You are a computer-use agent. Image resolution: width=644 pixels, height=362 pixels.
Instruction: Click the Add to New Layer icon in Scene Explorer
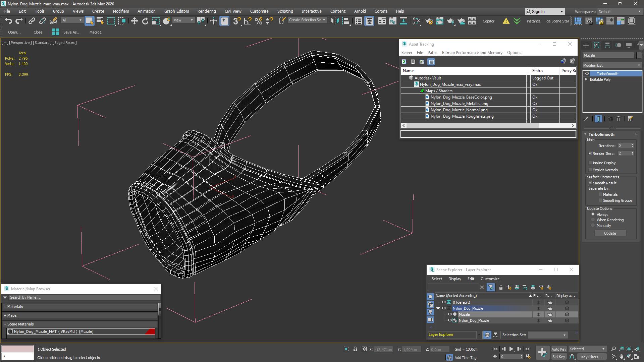(509, 287)
